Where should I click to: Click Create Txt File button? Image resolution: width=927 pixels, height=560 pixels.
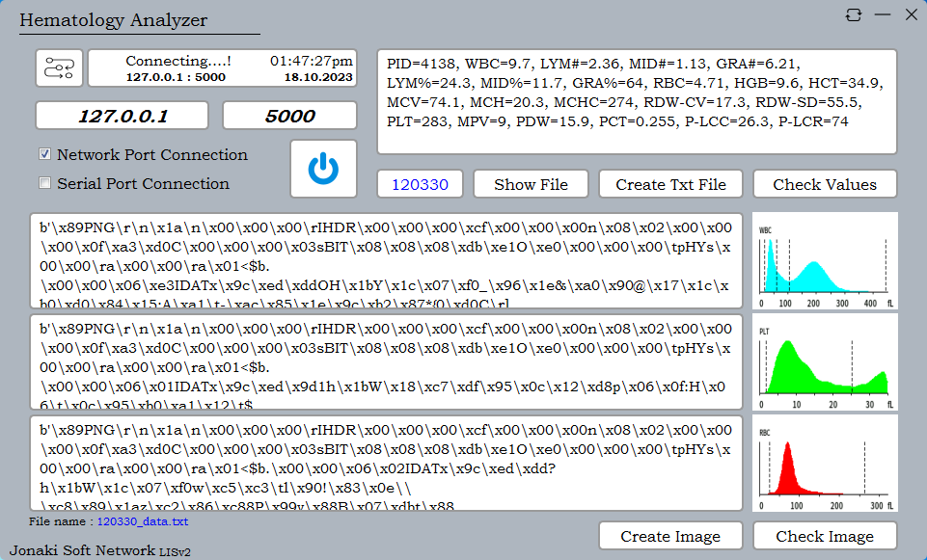(670, 184)
